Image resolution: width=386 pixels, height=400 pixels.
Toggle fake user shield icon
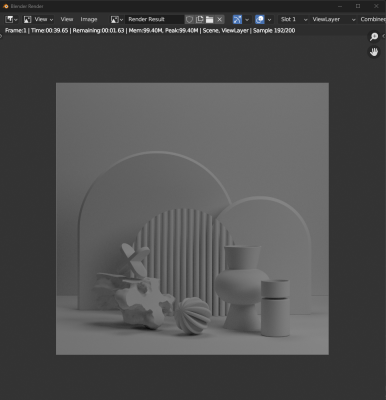click(189, 19)
